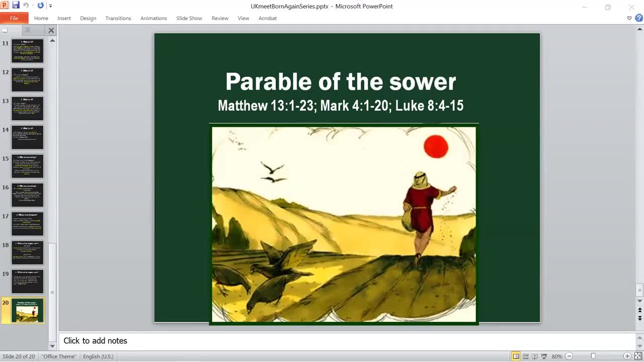
Task: Select slide 17 thumbnail
Action: pos(28,224)
